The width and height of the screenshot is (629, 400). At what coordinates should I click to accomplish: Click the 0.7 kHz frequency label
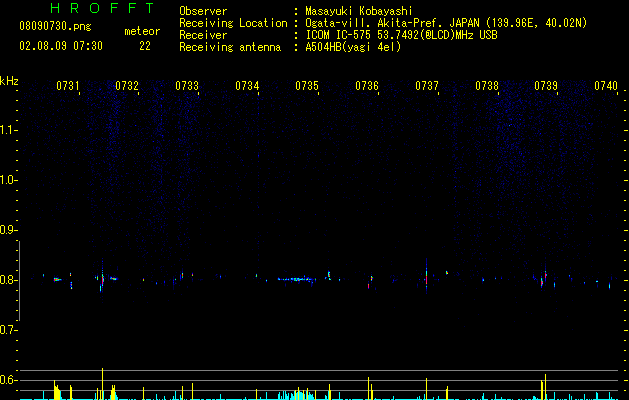[8, 330]
